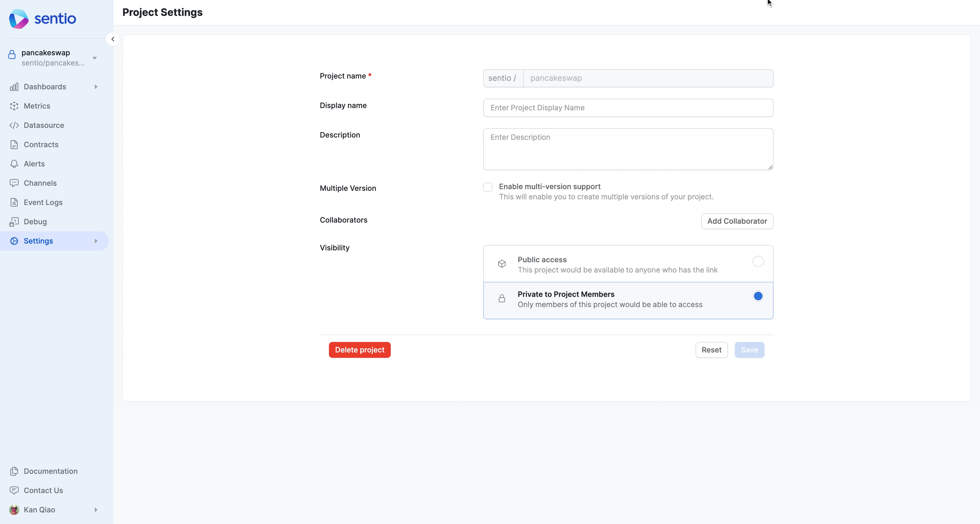
Task: Collapse the sidebar with chevron button
Action: (x=113, y=39)
